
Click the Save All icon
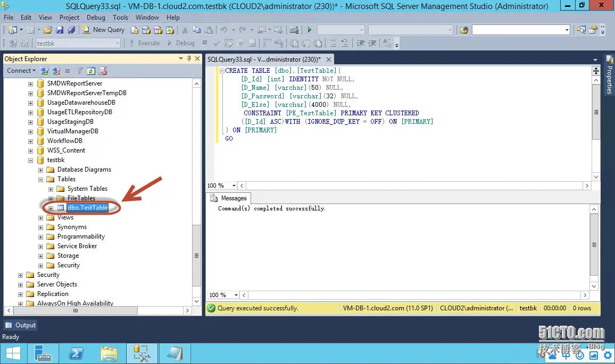71,30
